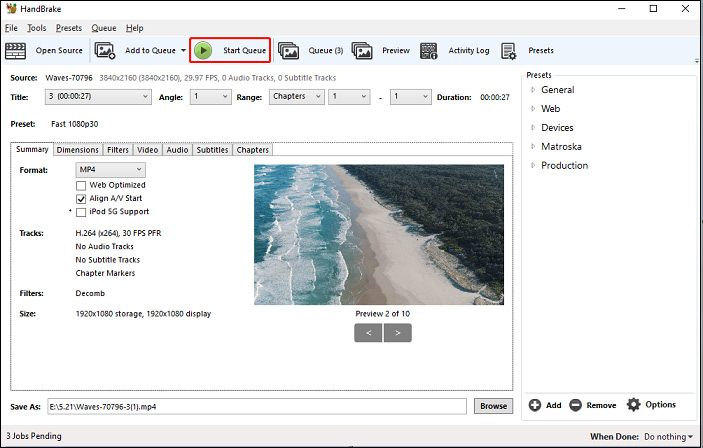Click the Start Queue label
Image resolution: width=703 pixels, height=448 pixels.
(x=244, y=51)
